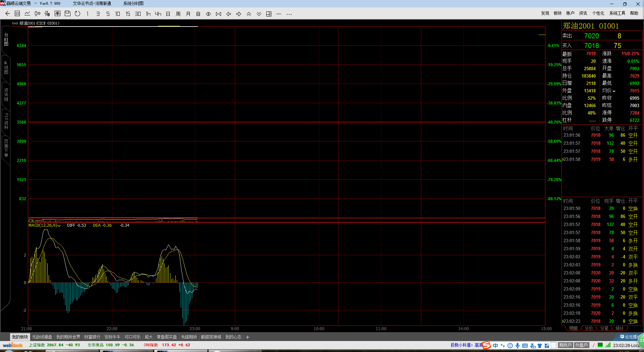The height and width of the screenshot is (352, 644).
Task: Click the line chart toolbar icon
Action: pyautogui.click(x=27, y=14)
